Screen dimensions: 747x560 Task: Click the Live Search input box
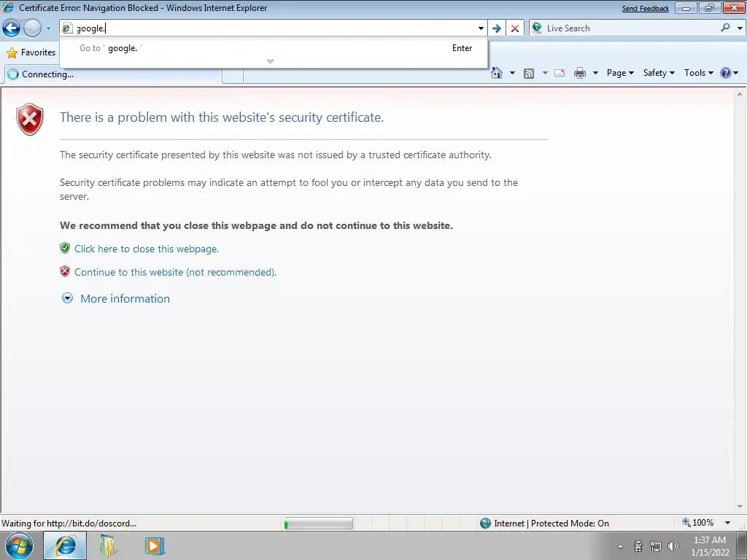click(630, 28)
